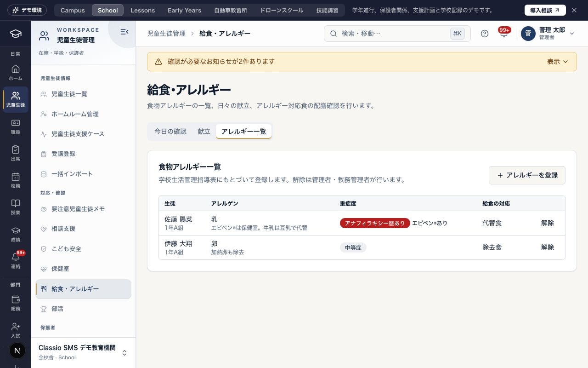Open ホームルーム管理 in sidebar
Viewport: 588px width, 368px height.
[84, 114]
